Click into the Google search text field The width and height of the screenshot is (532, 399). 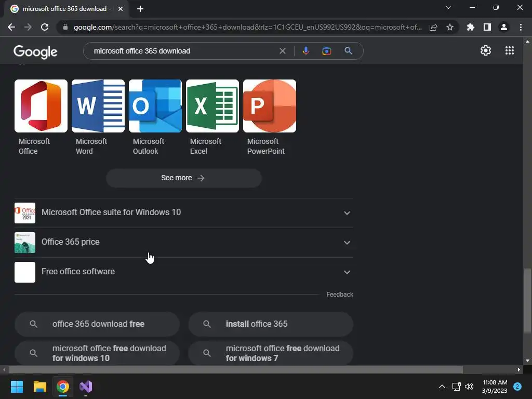pos(183,51)
